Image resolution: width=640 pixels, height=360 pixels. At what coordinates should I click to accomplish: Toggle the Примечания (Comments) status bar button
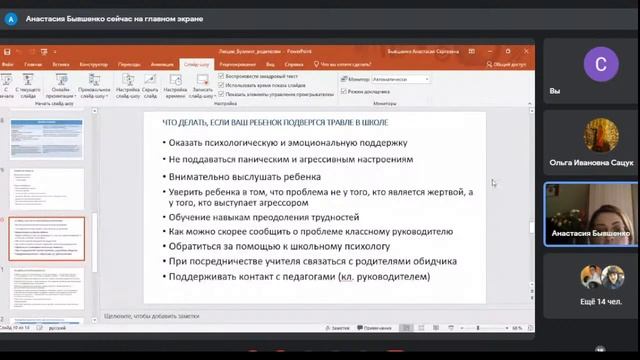click(374, 328)
